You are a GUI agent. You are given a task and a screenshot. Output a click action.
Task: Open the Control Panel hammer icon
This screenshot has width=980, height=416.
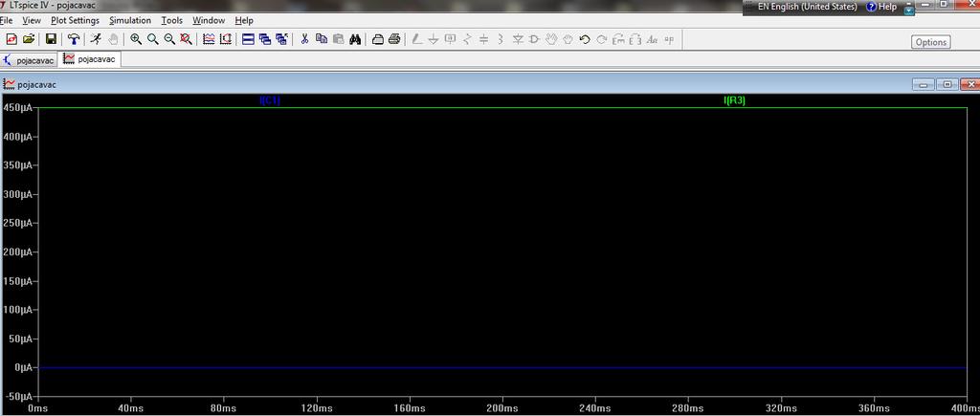pyautogui.click(x=74, y=39)
